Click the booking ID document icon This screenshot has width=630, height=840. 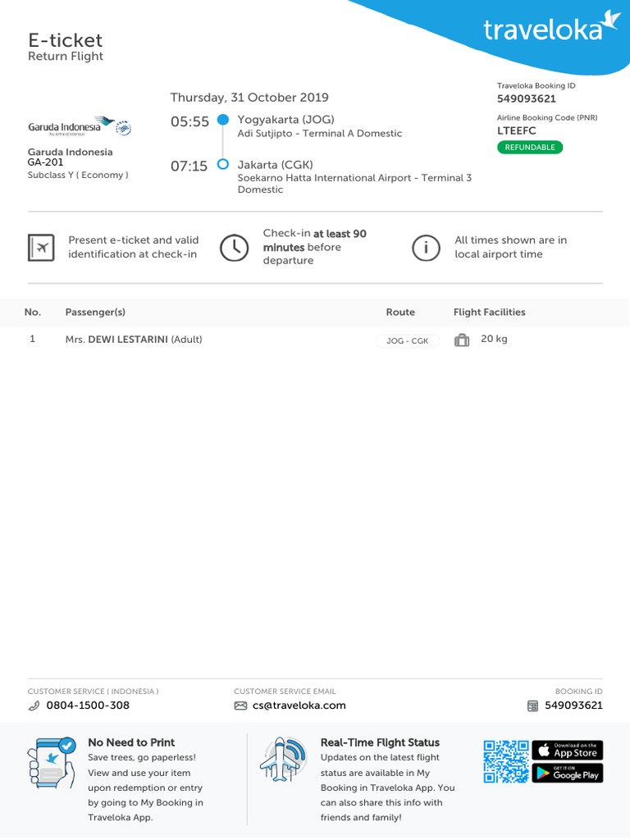532,706
